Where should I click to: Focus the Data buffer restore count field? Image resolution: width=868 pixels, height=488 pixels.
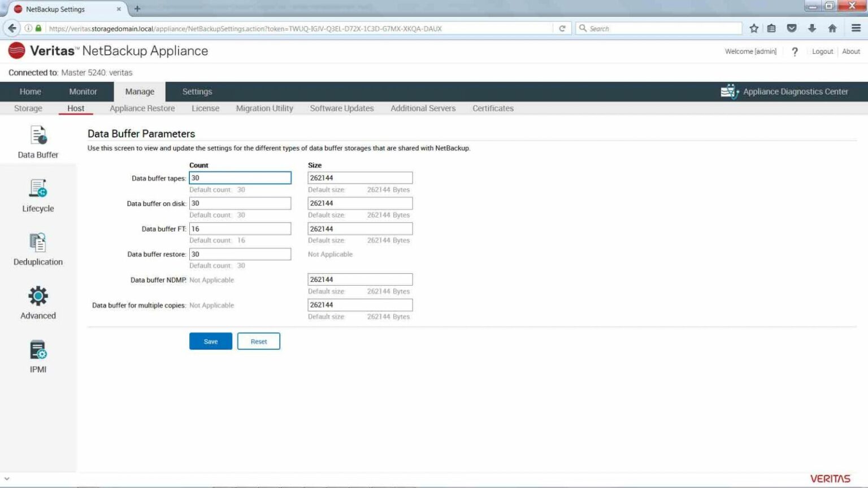pos(240,254)
